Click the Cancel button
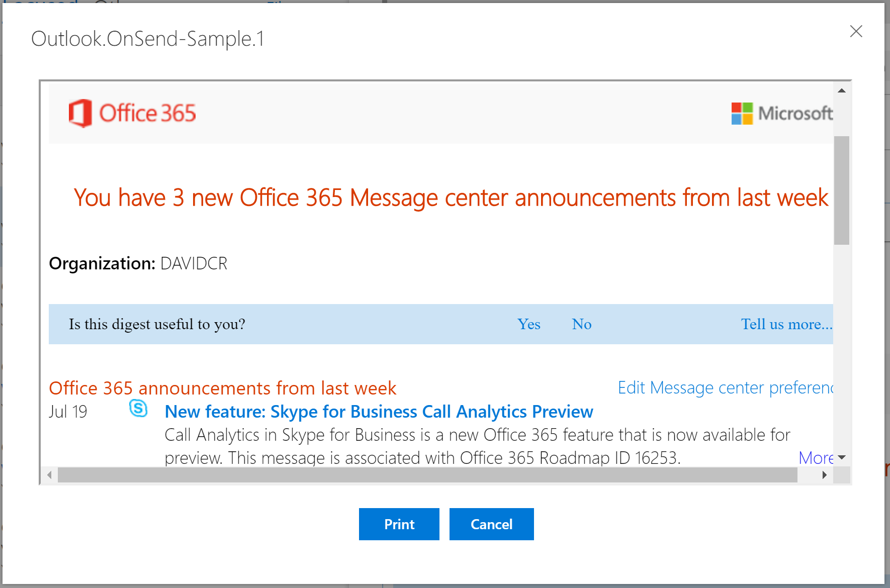 click(491, 524)
